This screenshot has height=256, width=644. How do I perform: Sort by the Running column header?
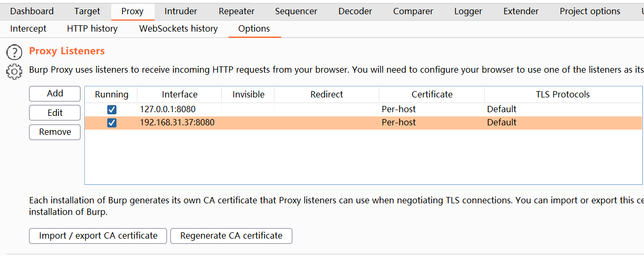point(111,95)
